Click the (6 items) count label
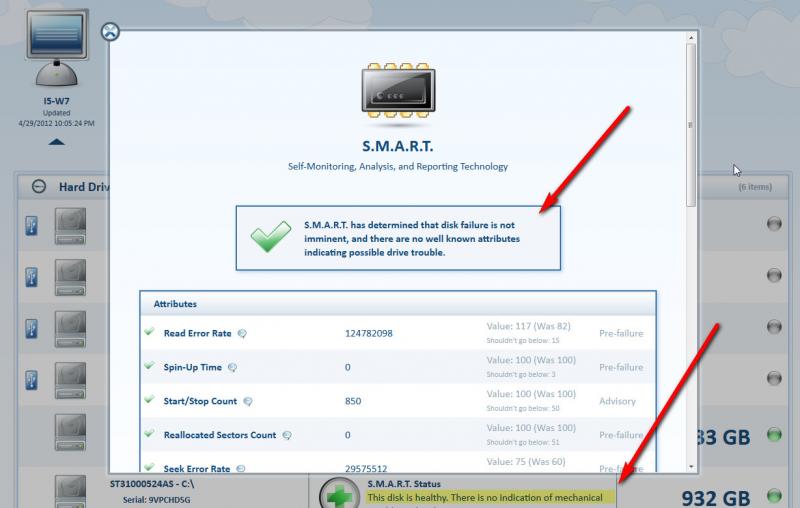 [755, 187]
